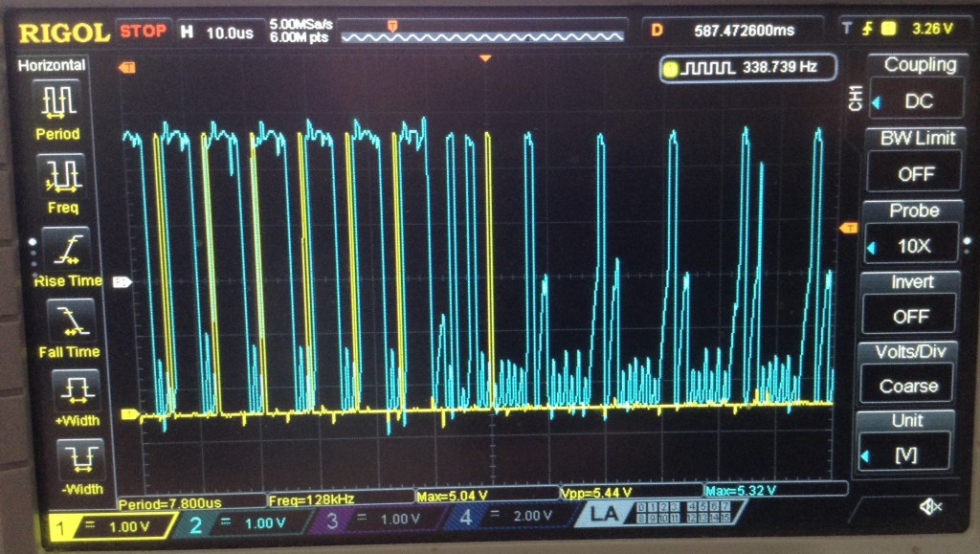The image size is (980, 554).
Task: Toggle the Volts/Div Coarse setting
Action: 908,387
